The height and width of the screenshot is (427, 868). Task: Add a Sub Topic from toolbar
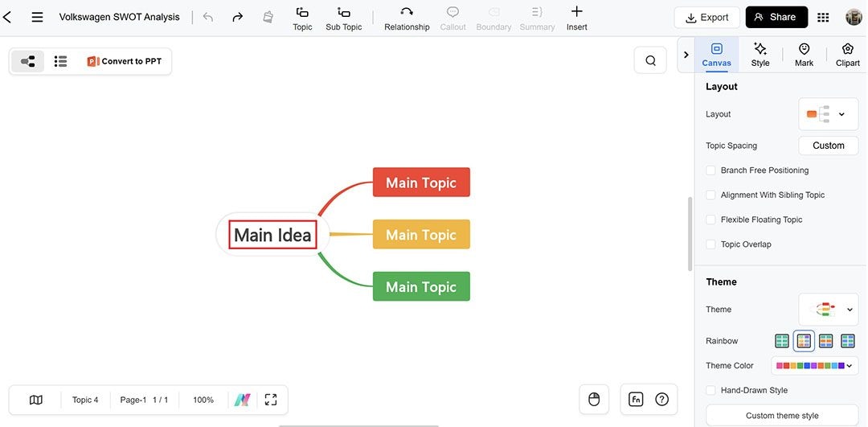(344, 18)
